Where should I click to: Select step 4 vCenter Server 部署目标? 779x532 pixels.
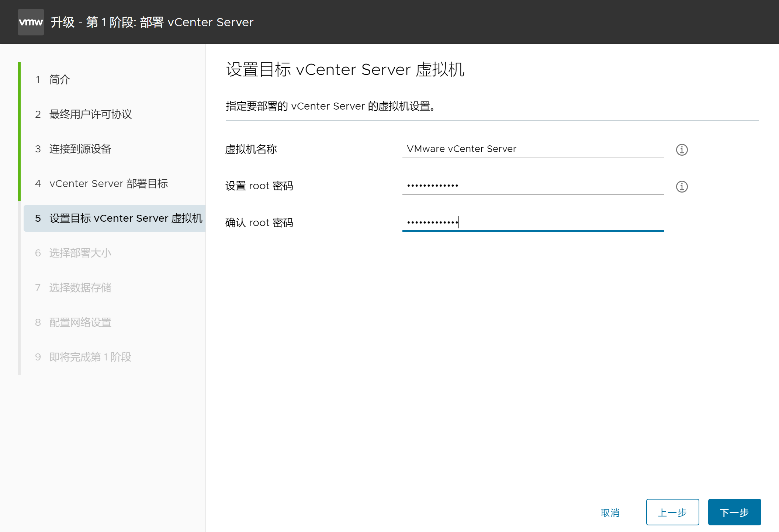tap(101, 183)
